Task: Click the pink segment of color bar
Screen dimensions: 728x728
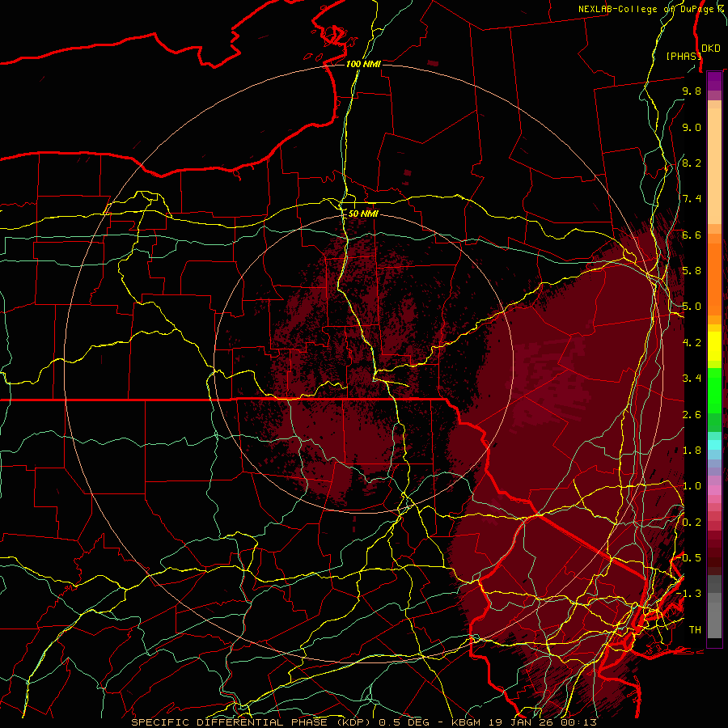Action: pos(714,490)
